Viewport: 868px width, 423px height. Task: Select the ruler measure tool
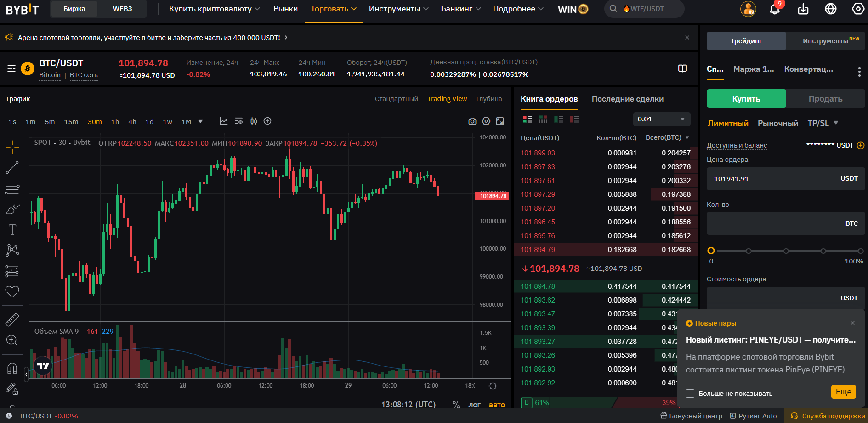(x=12, y=320)
